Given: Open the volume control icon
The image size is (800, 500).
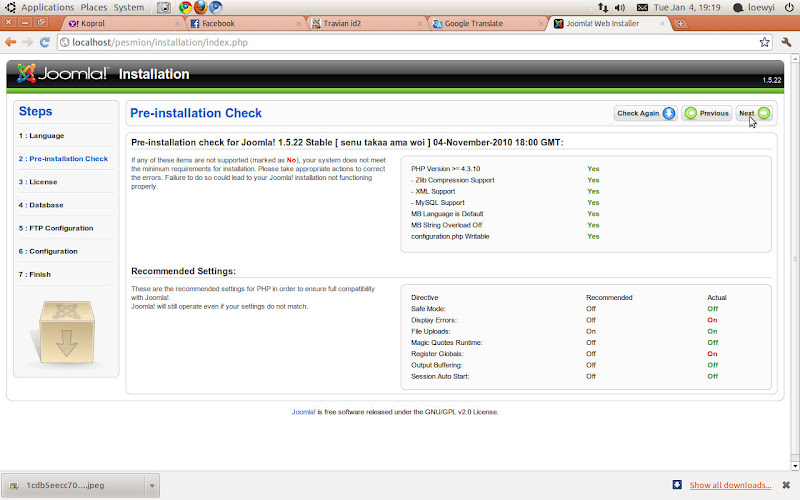Looking at the screenshot, I should pos(620,7).
